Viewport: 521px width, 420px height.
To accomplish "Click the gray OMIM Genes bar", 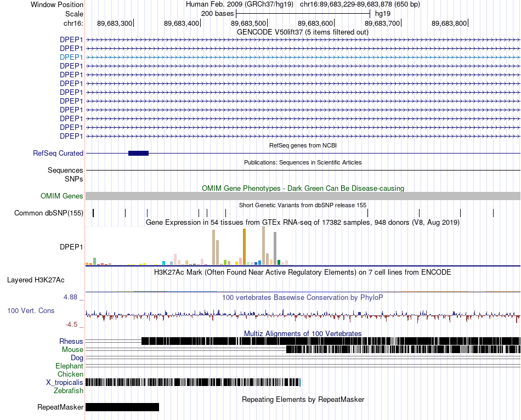I will click(x=303, y=196).
